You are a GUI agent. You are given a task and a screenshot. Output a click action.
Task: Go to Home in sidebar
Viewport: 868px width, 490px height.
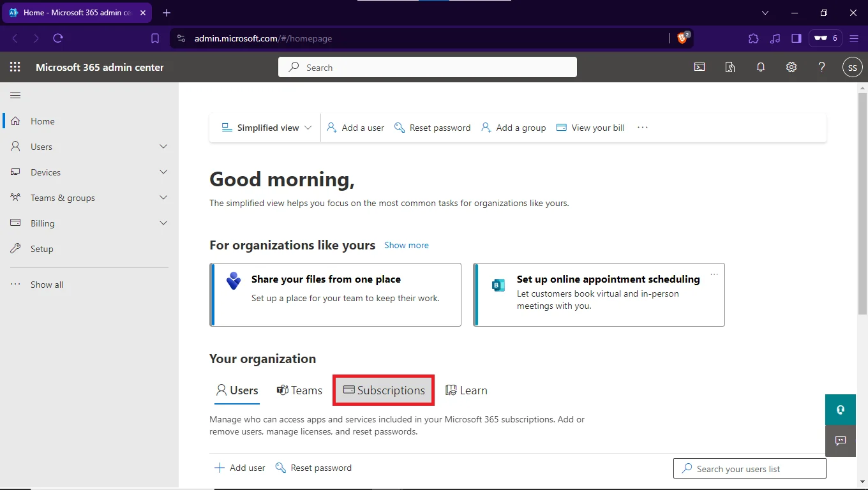(89, 121)
